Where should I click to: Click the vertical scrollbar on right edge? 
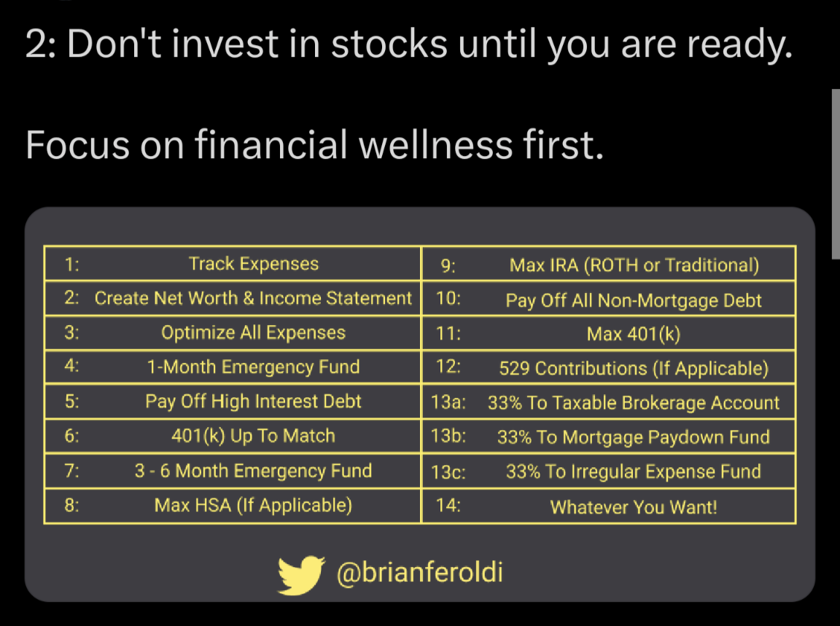[836, 173]
